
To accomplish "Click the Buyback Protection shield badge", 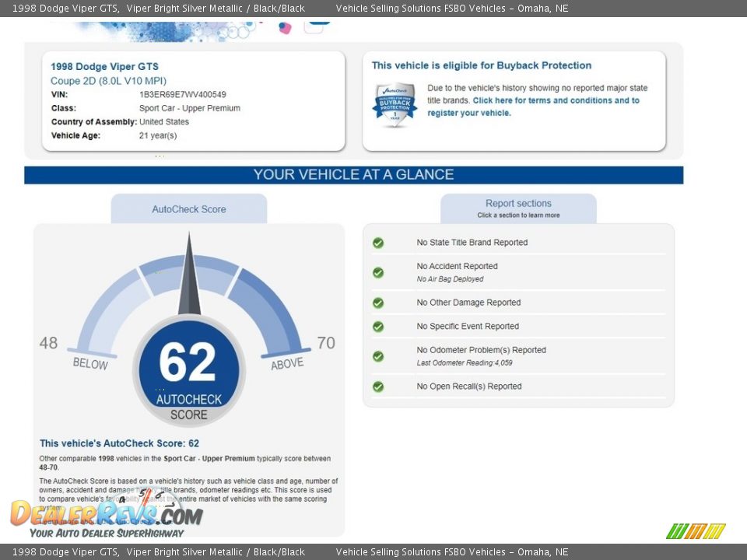I will [x=395, y=105].
